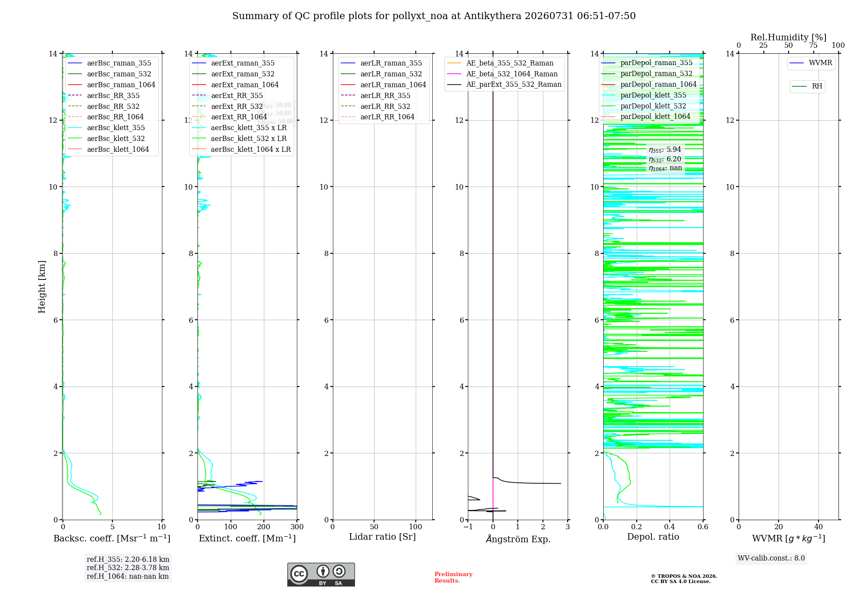Click legend entry aerExt_RR_355
This screenshot has height=590, width=868.
(228, 96)
